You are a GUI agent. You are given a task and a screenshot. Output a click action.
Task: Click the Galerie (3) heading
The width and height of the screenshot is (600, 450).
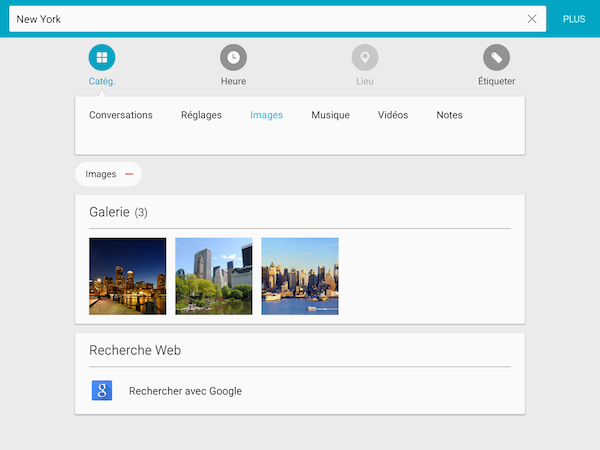click(x=118, y=212)
